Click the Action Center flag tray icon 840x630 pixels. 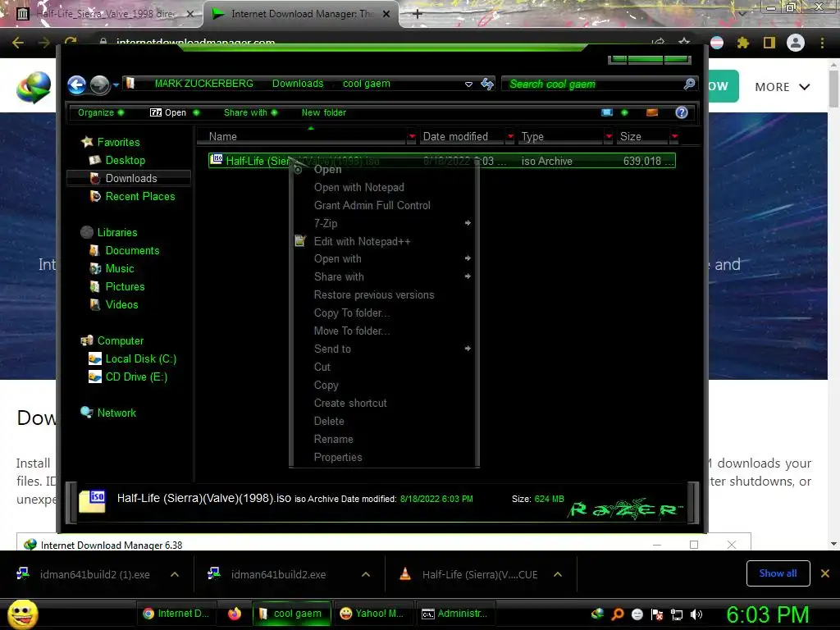click(x=657, y=614)
